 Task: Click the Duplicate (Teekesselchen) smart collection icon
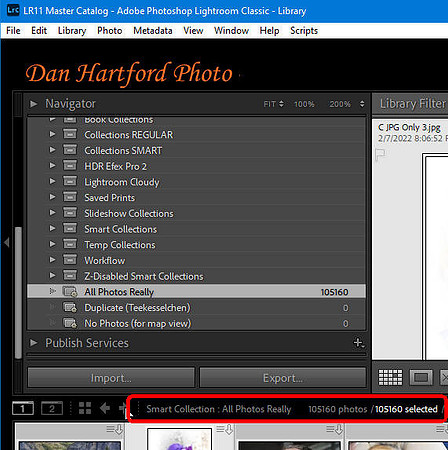(x=70, y=307)
